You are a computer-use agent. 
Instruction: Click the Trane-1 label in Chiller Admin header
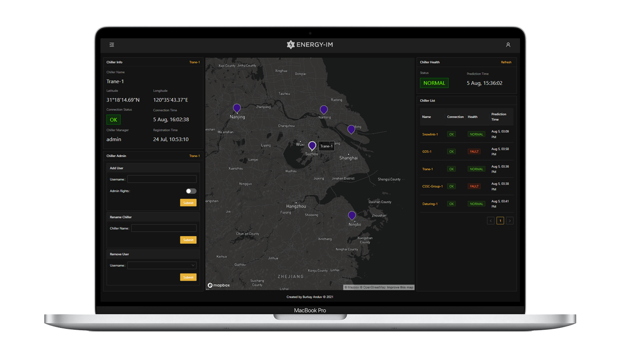(x=195, y=156)
